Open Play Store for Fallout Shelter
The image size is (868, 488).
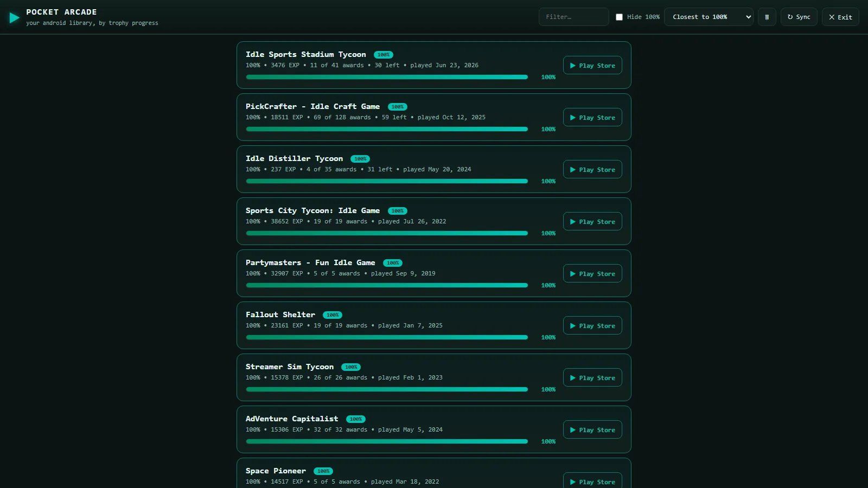click(x=592, y=325)
